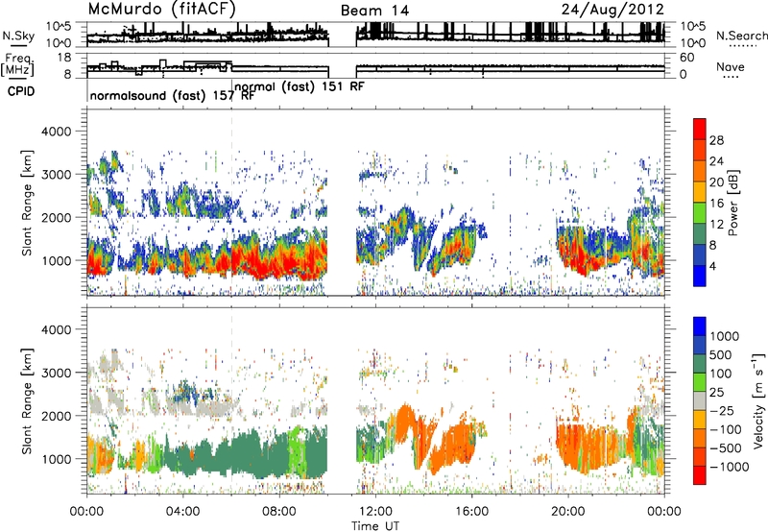Click the '-1000' Velocity colorbar value
Screen dimensions: 768x532
tap(730, 467)
